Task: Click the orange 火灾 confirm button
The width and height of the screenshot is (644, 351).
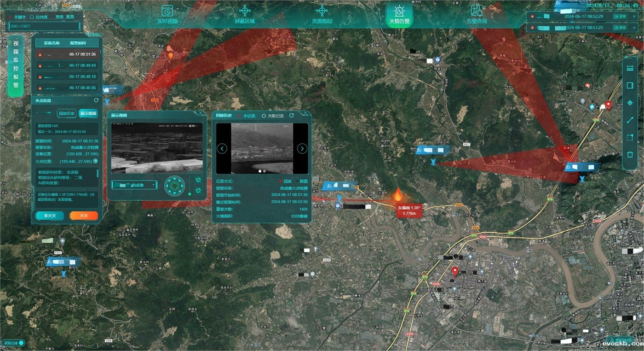Action: coord(84,216)
